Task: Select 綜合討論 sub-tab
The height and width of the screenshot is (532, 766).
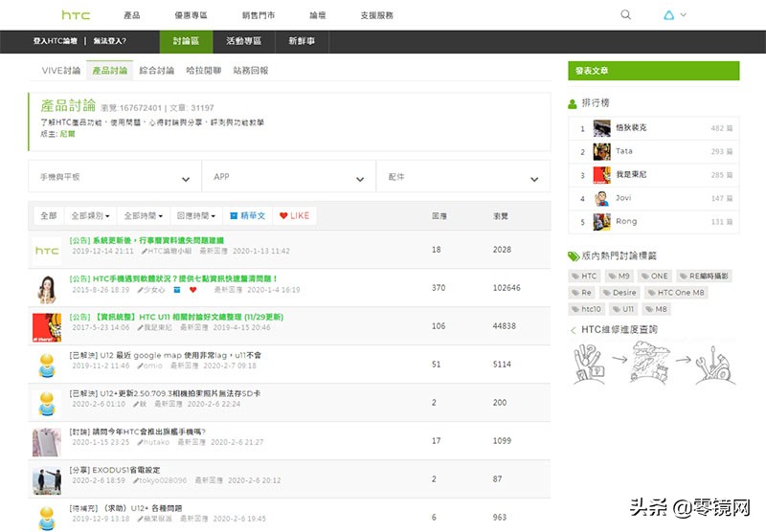Action: [x=156, y=71]
